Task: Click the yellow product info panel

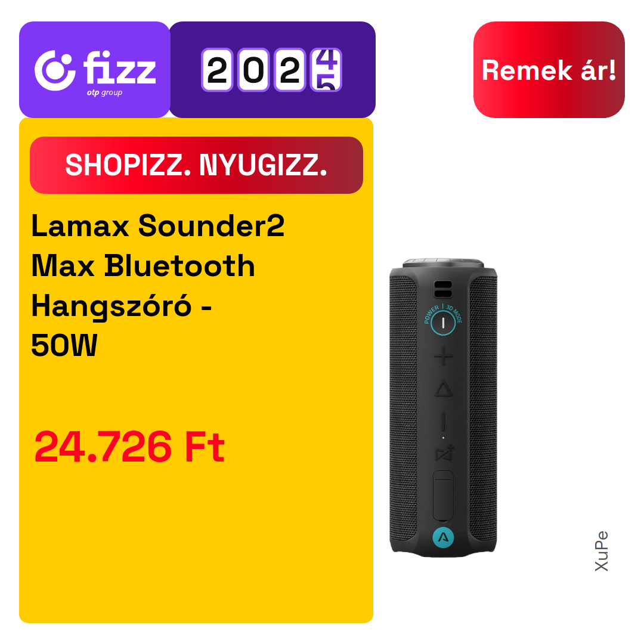Action: 196,370
